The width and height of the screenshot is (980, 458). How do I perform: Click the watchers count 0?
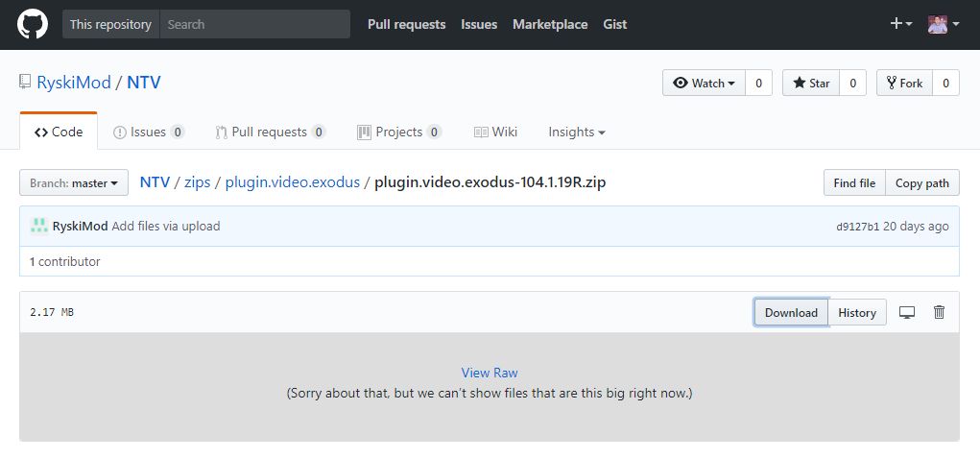click(x=758, y=84)
